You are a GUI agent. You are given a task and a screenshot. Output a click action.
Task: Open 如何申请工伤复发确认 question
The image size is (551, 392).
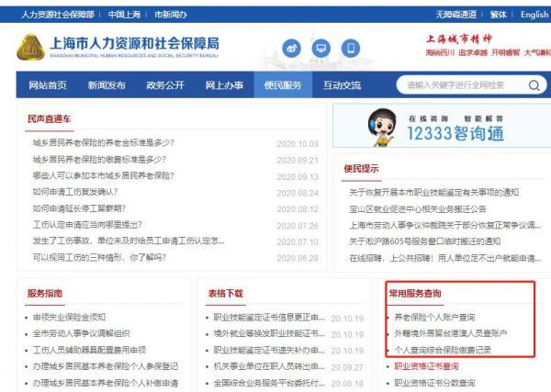(x=75, y=192)
